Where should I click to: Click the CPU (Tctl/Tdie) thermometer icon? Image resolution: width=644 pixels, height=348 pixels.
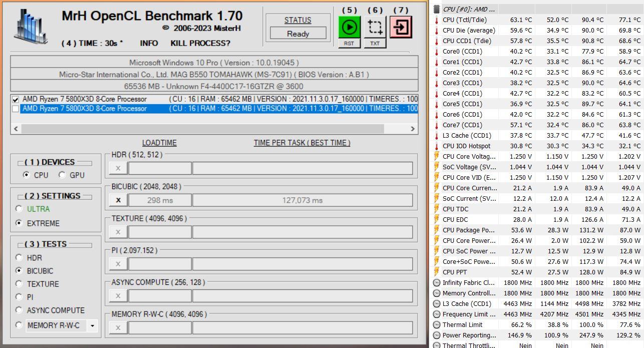point(437,20)
